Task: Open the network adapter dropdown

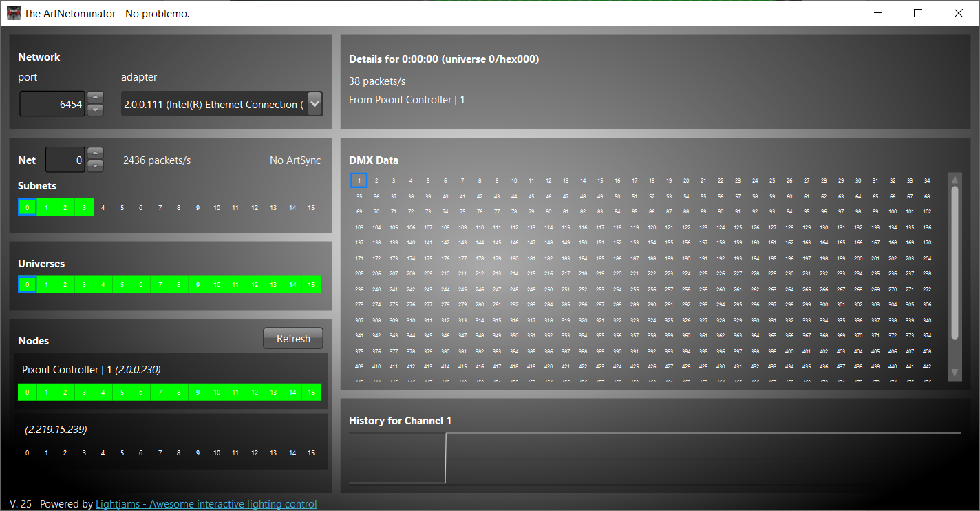Action: pyautogui.click(x=315, y=104)
